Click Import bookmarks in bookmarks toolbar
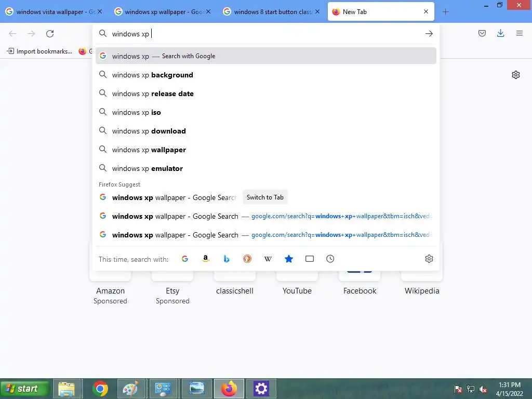Viewport: 532px width, 399px height. point(39,51)
